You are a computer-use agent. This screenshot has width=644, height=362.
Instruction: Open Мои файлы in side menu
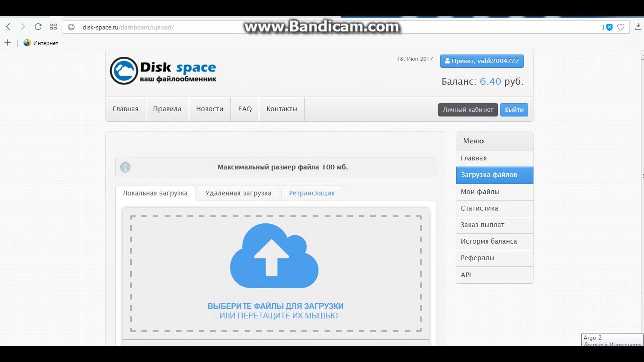pyautogui.click(x=495, y=192)
